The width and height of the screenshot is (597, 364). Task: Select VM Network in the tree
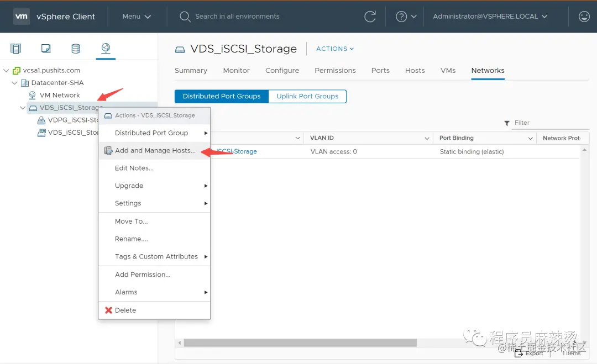tap(59, 95)
